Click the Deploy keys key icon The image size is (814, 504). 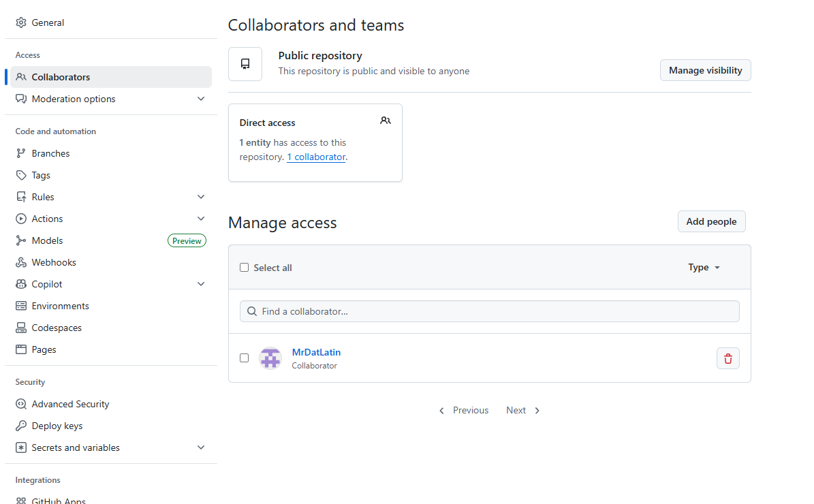coord(21,426)
